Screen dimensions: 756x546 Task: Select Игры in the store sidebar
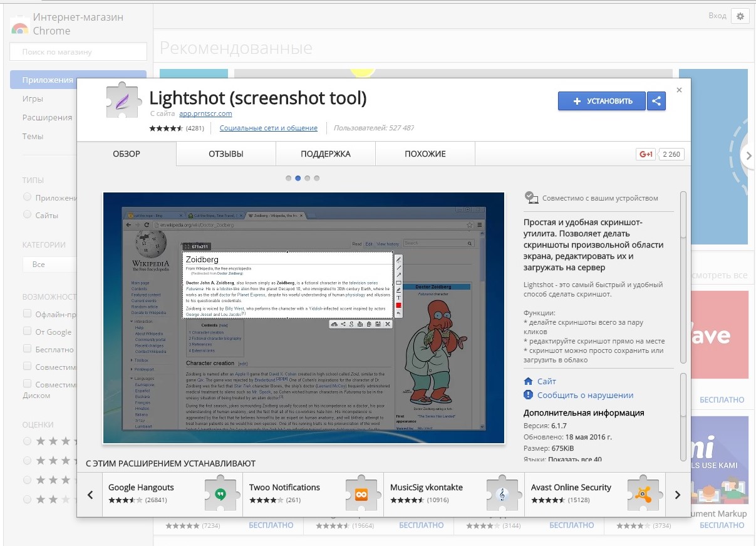point(33,98)
